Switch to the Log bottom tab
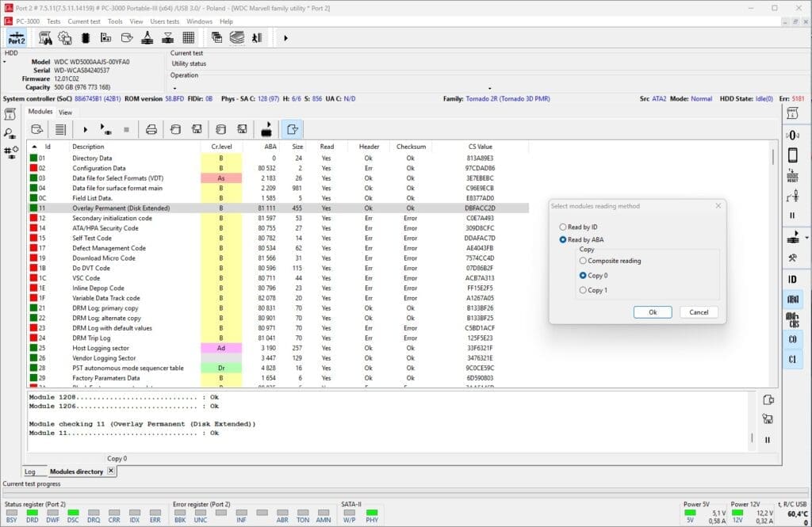 30,472
